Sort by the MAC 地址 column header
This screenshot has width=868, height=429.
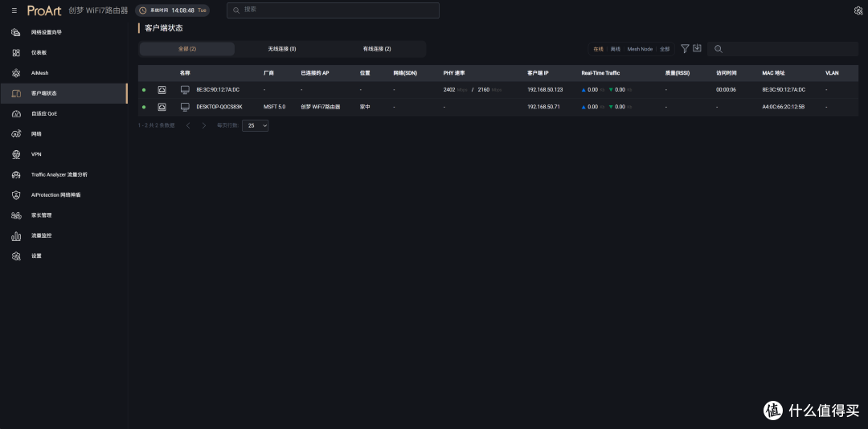773,73
